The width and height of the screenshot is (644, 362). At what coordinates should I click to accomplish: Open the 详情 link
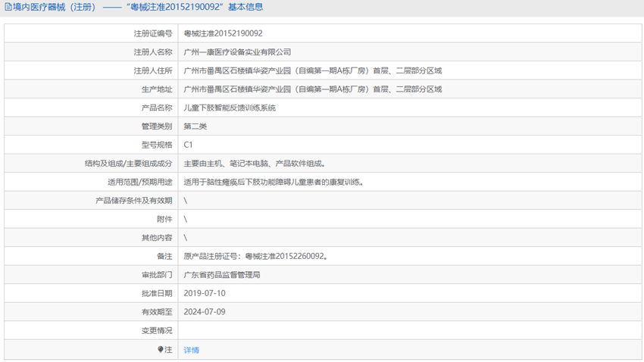(192, 350)
